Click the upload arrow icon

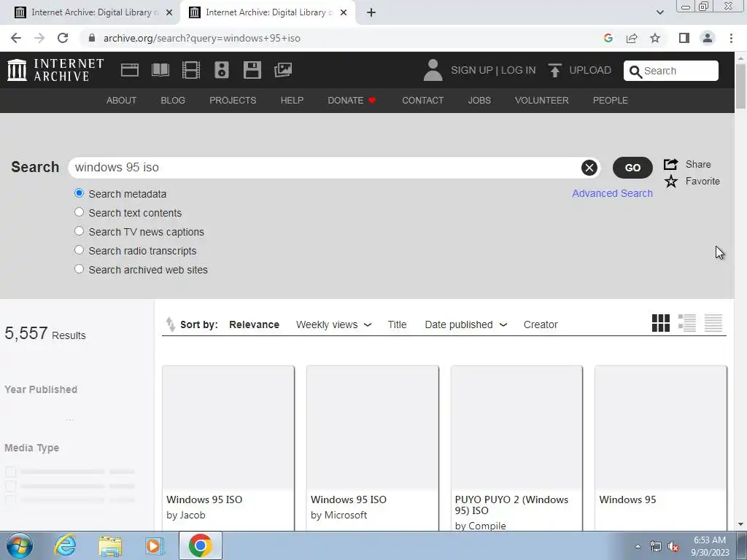[554, 71]
